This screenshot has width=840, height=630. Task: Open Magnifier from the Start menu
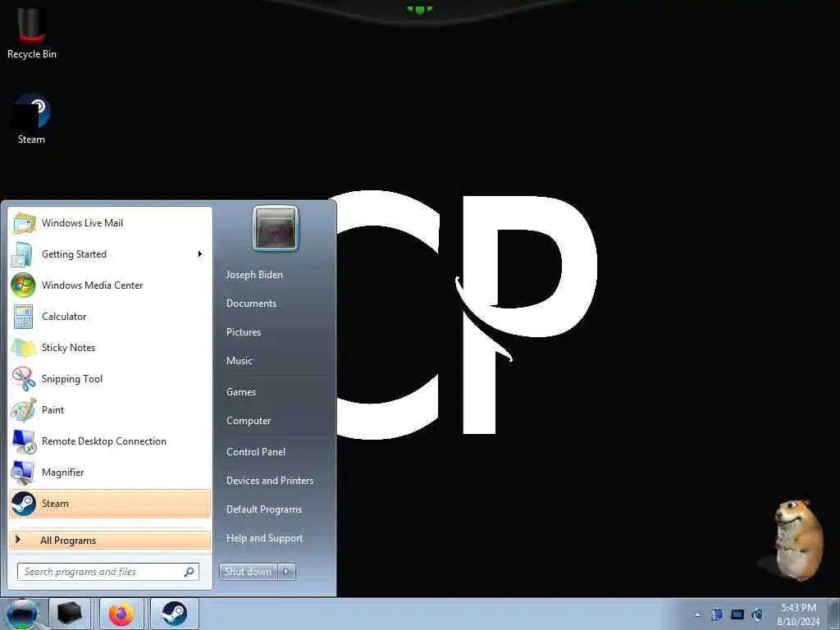111,472
